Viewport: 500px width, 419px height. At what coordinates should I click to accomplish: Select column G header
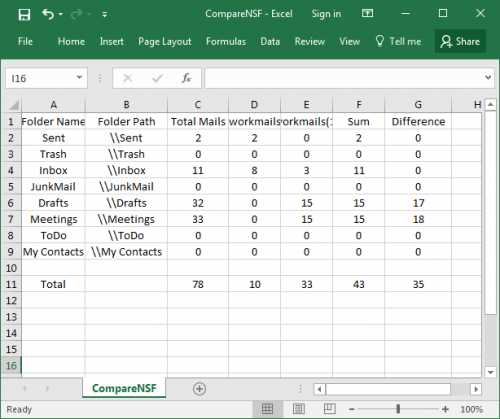coord(418,105)
